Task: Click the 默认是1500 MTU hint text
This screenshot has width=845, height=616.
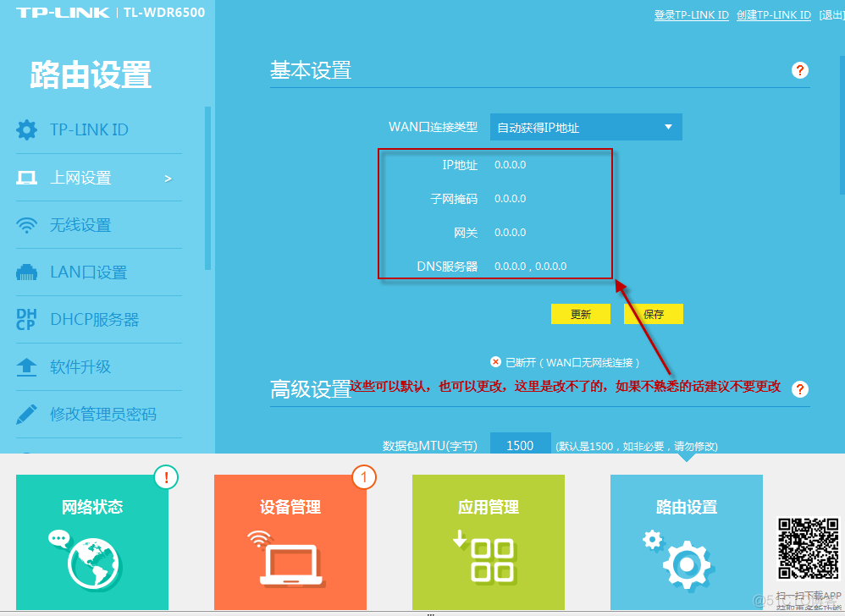Action: [637, 447]
